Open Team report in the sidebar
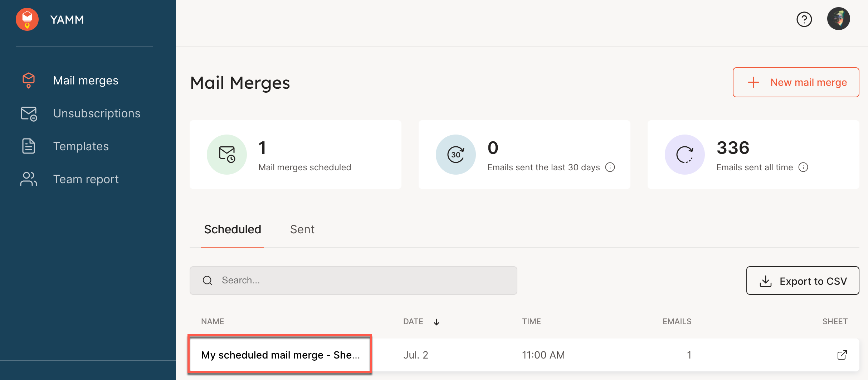Image resolution: width=868 pixels, height=380 pixels. click(x=86, y=179)
